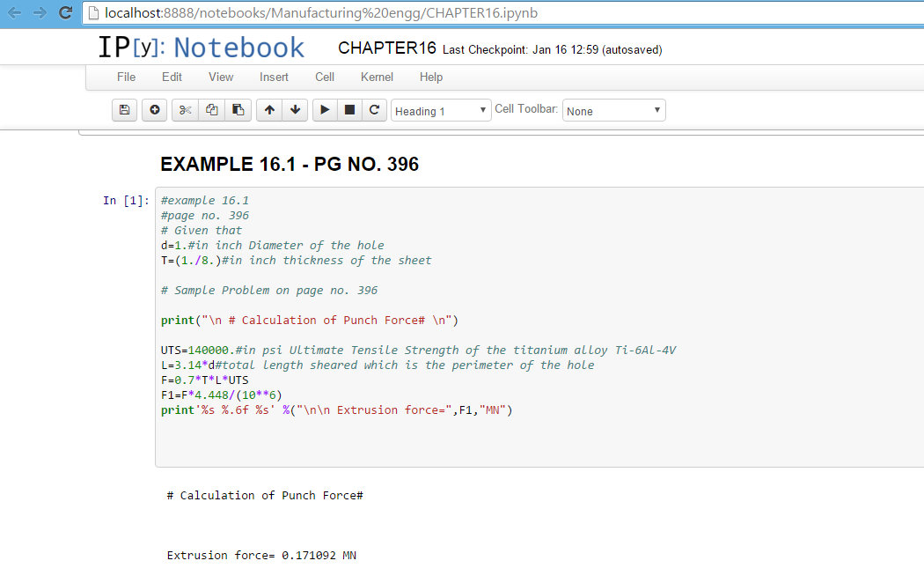Click the Save notebook icon
This screenshot has width=924, height=583.
124,110
